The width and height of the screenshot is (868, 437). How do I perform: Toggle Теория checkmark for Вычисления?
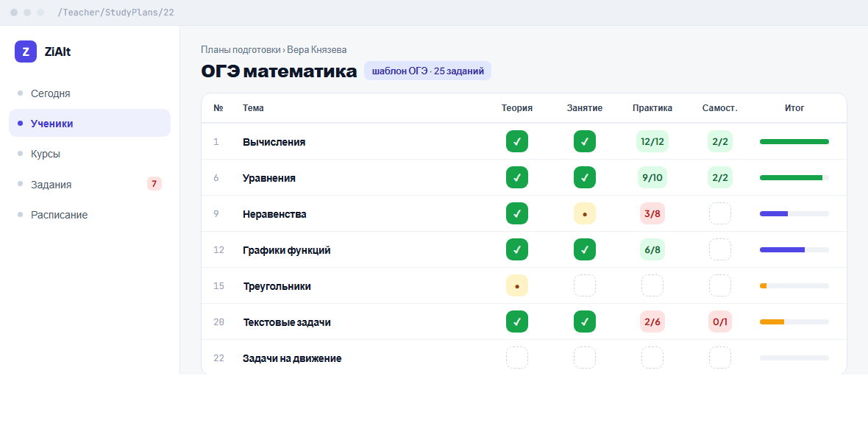pos(517,141)
